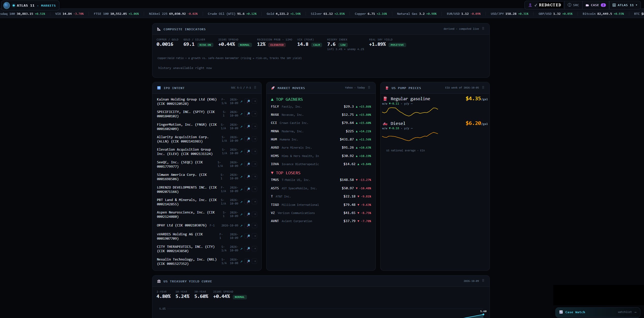Grab US Pump Prices panel handle
The width and height of the screenshot is (644, 318).
[483, 88]
